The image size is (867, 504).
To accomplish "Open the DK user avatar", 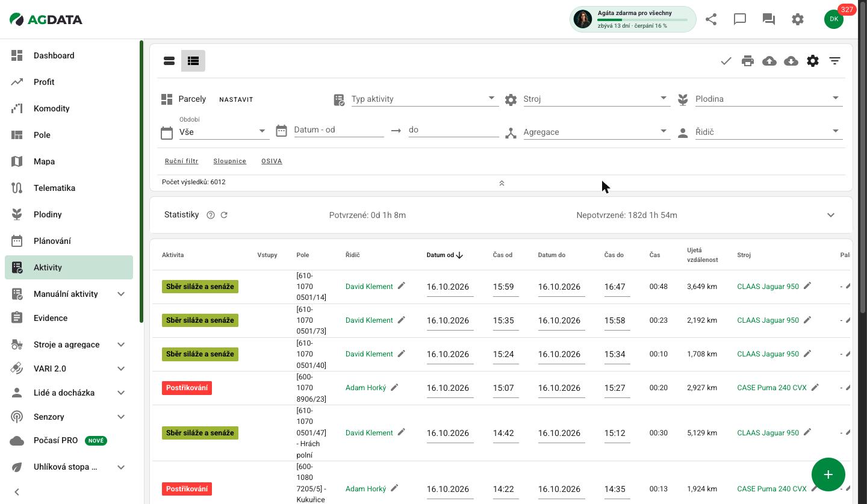I will [x=834, y=19].
